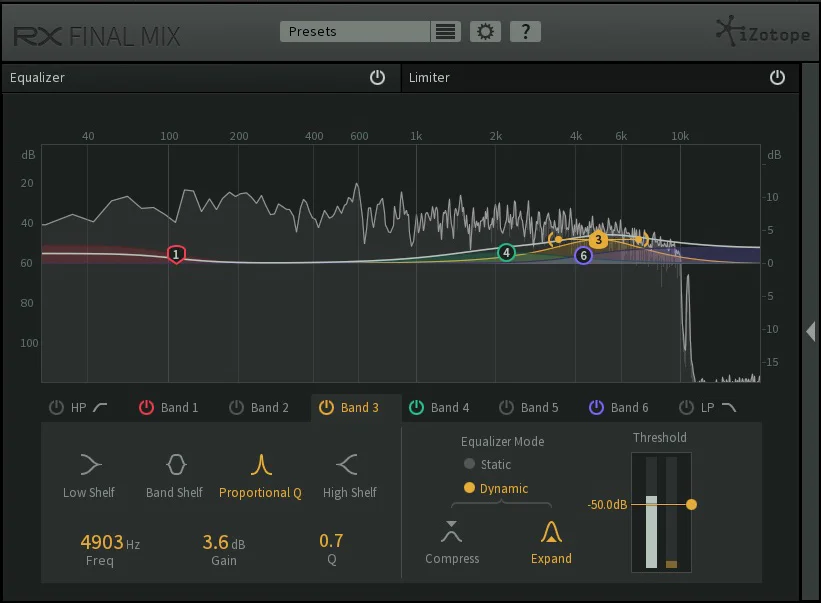Open the preset list menu icon
The width and height of the screenshot is (821, 603).
[446, 31]
